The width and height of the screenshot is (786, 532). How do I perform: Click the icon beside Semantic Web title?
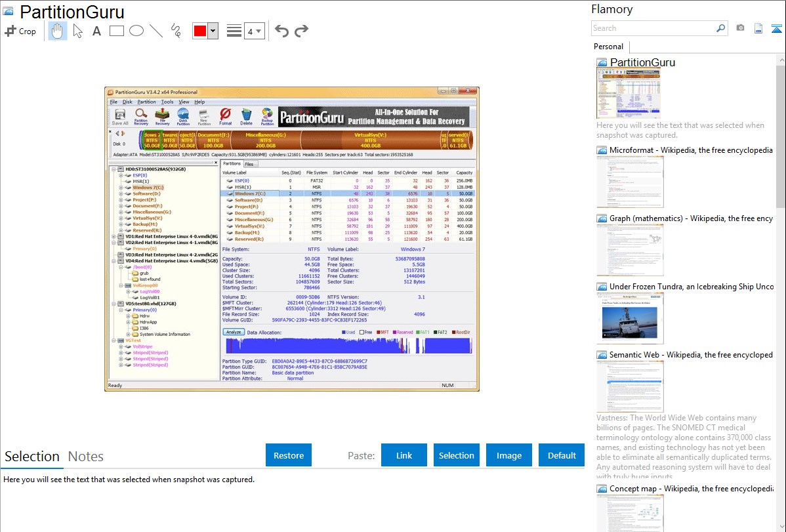click(602, 355)
